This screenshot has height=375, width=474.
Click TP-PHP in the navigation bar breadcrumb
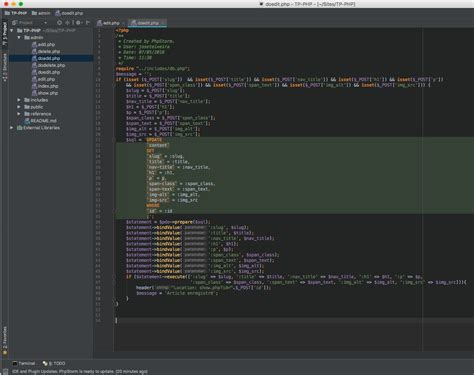[x=16, y=13]
